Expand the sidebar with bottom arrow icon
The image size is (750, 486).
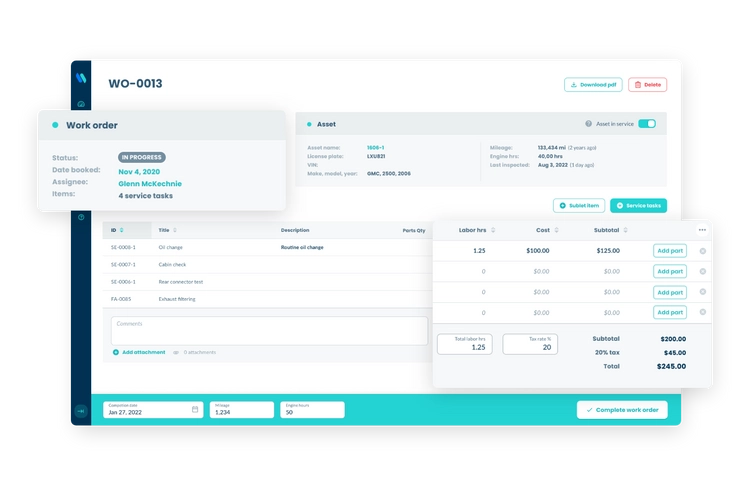tap(81, 410)
